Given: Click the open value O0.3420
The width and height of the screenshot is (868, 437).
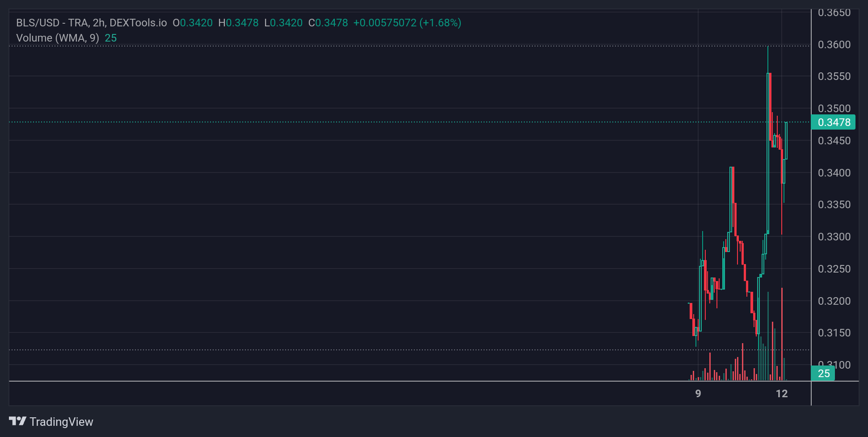Looking at the screenshot, I should (193, 23).
